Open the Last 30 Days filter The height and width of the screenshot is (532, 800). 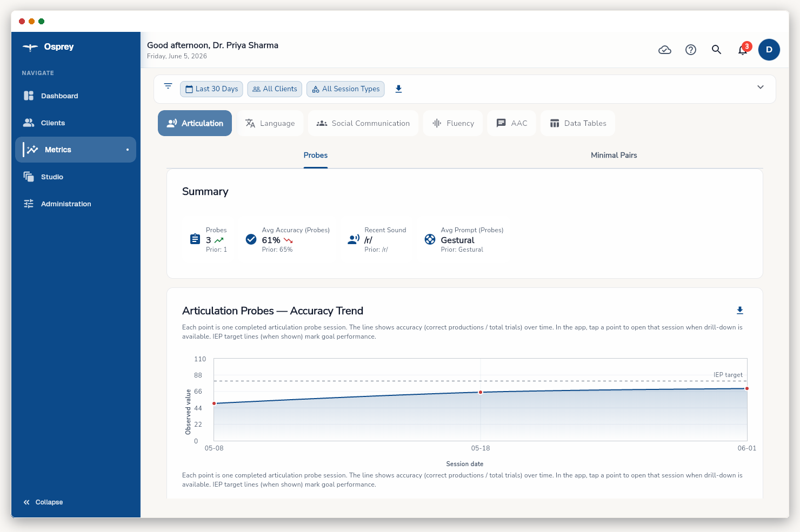(211, 89)
